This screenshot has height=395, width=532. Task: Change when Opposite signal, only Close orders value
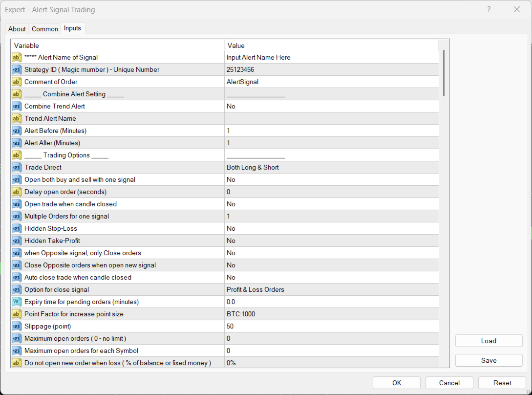coord(332,253)
